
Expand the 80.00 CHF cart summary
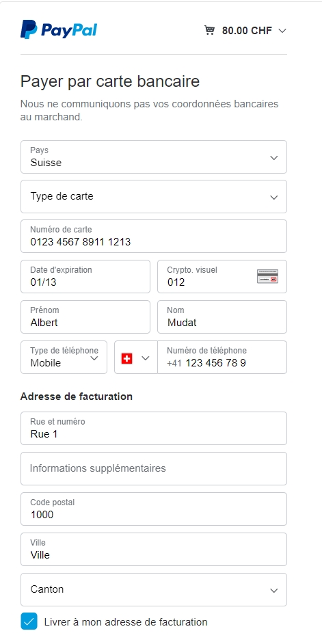245,30
